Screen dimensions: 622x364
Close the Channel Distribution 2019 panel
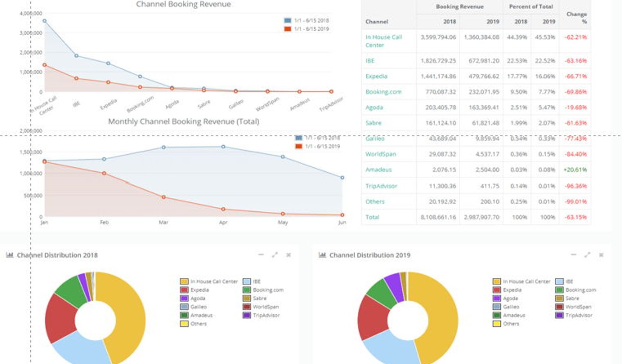(601, 255)
